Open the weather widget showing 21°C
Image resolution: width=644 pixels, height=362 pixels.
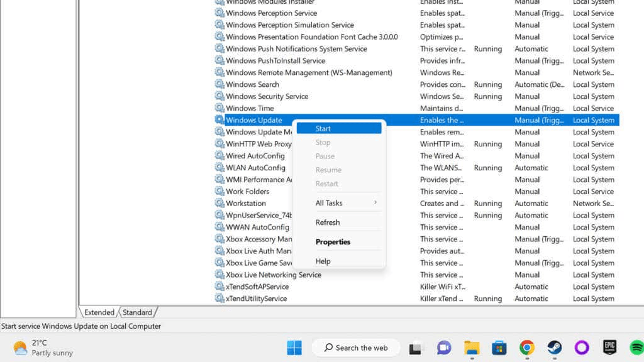42,348
